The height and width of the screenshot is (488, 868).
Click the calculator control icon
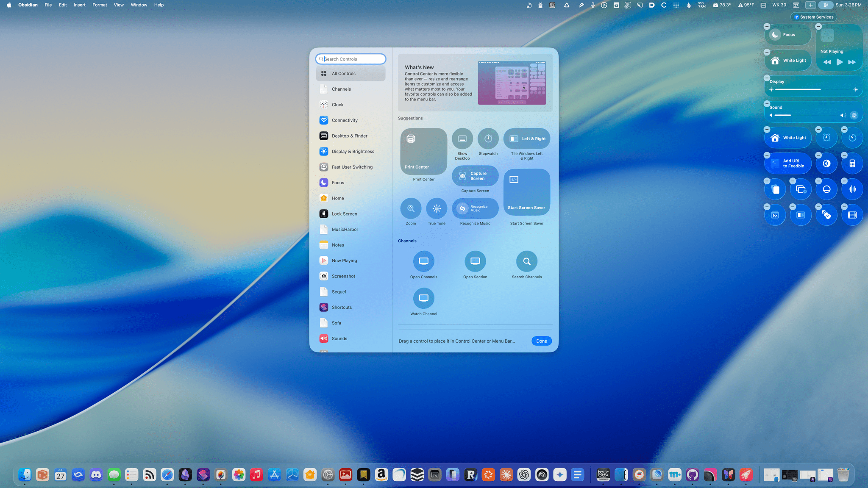pyautogui.click(x=852, y=164)
